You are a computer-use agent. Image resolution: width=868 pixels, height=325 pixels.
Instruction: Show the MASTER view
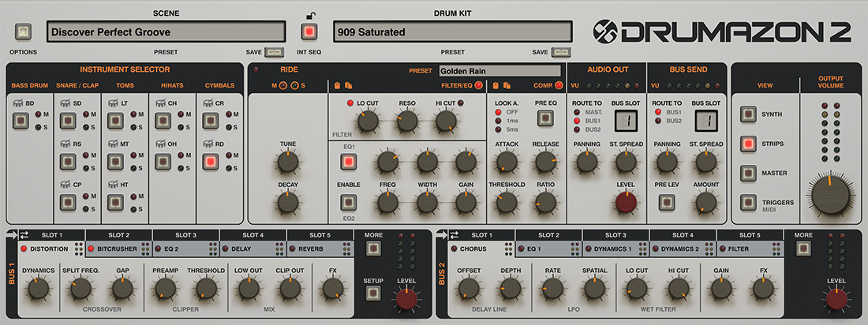pos(748,174)
